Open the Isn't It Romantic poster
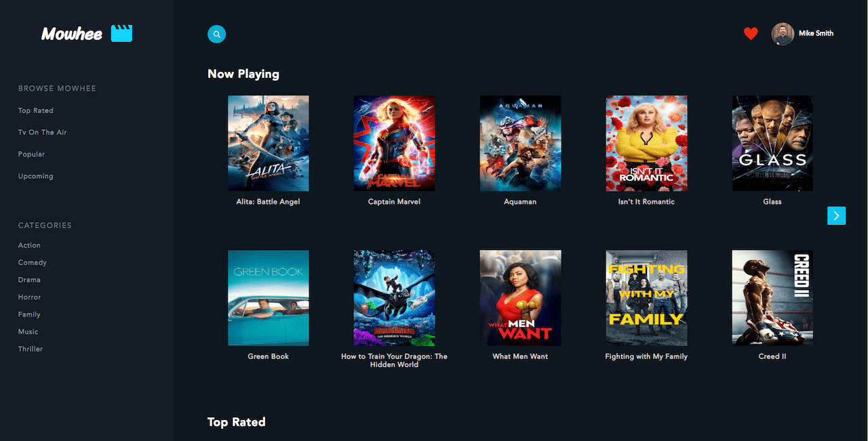The height and width of the screenshot is (441, 868). pyautogui.click(x=646, y=143)
